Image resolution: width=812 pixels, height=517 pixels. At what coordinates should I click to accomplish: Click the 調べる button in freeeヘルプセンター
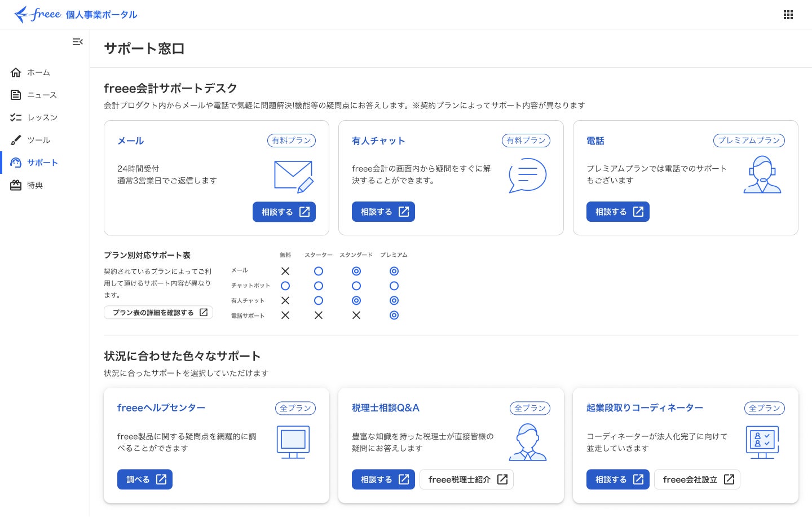[145, 479]
